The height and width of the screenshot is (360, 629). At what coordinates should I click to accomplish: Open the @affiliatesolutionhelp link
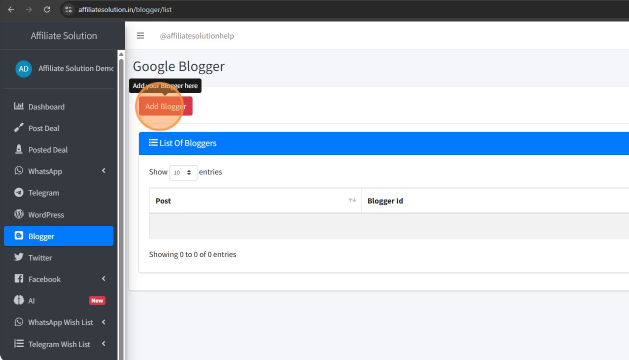coord(197,36)
